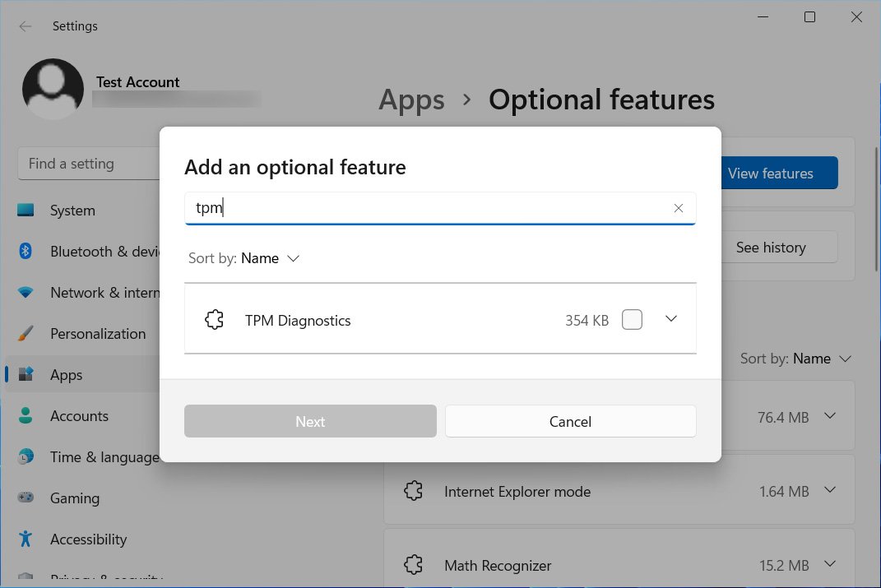Click the Personalization paintbrush icon
The height and width of the screenshot is (588, 881).
click(26, 334)
